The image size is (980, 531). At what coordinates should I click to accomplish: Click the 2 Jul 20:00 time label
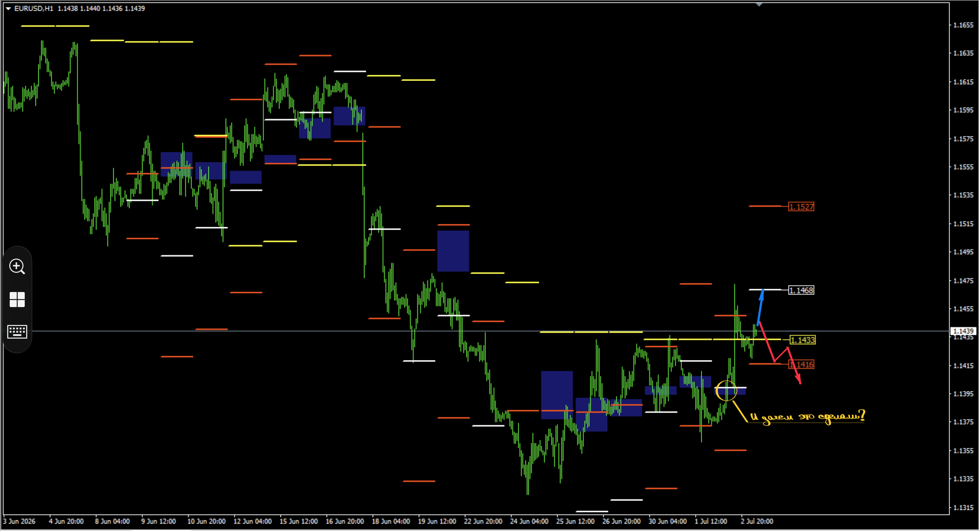pos(757,521)
